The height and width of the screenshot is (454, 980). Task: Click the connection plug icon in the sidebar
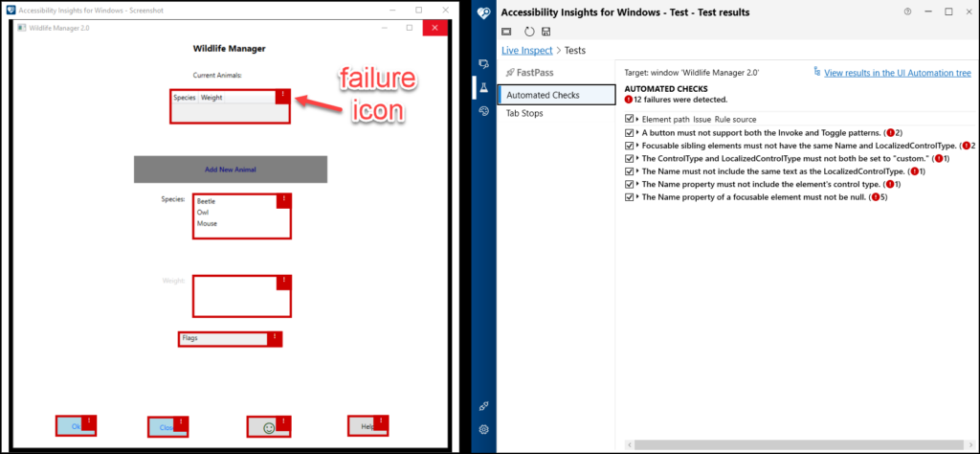[484, 406]
